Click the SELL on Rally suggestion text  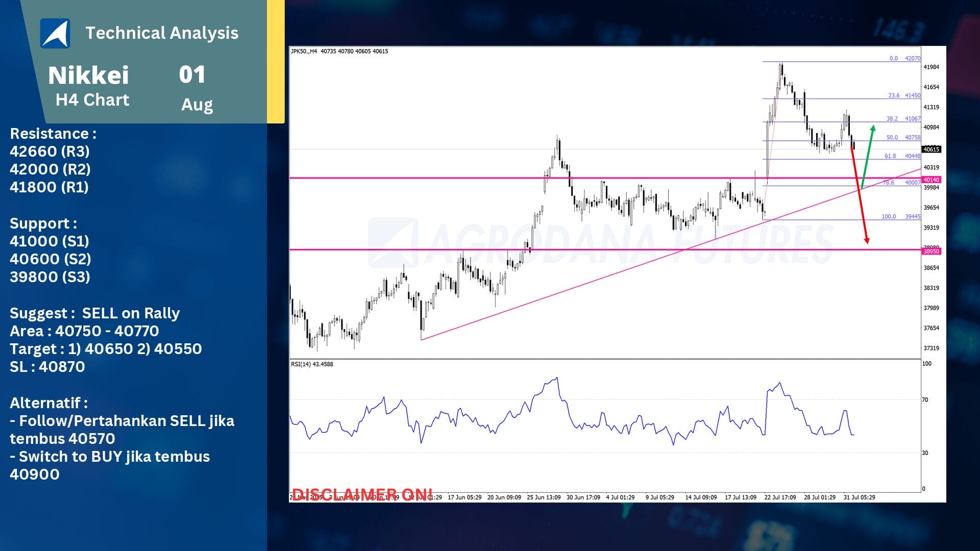(x=131, y=313)
